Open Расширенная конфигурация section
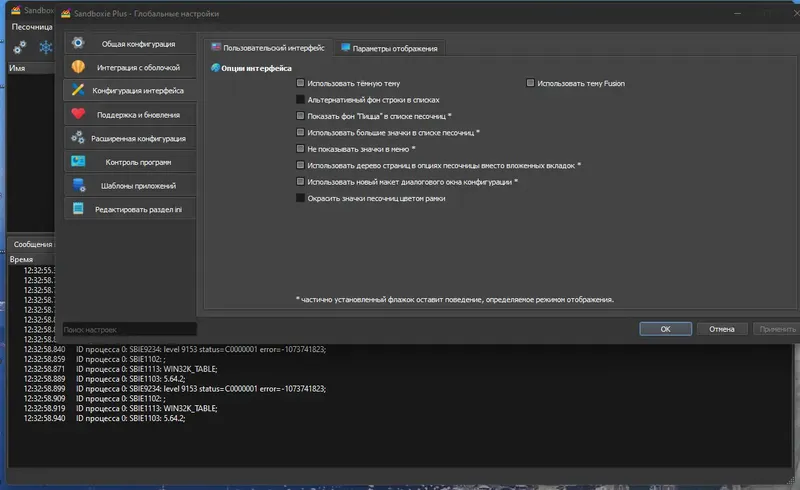 (x=130, y=138)
